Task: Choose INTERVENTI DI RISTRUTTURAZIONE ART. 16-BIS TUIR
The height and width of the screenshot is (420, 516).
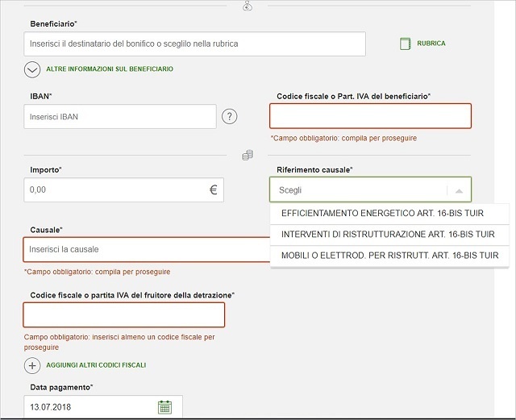Action: point(389,235)
